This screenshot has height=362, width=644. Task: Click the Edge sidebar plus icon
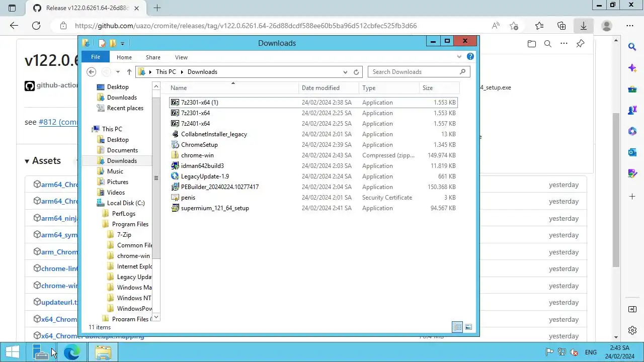point(632,196)
